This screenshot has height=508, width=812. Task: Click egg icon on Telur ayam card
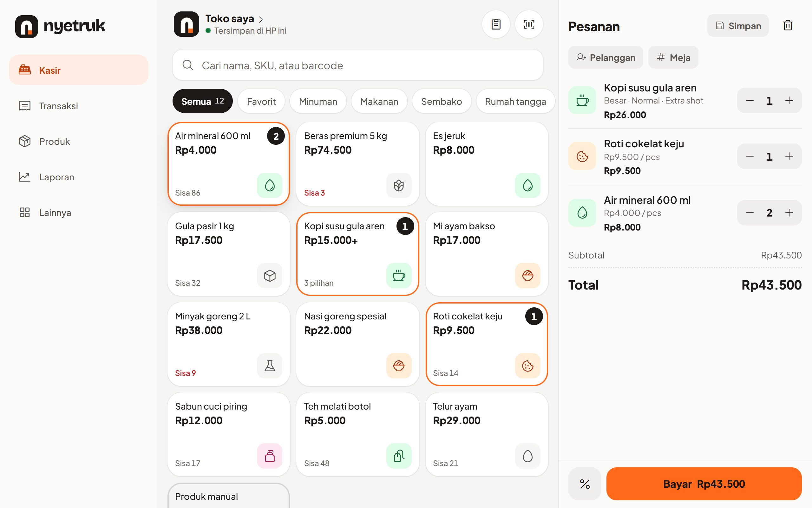point(527,456)
